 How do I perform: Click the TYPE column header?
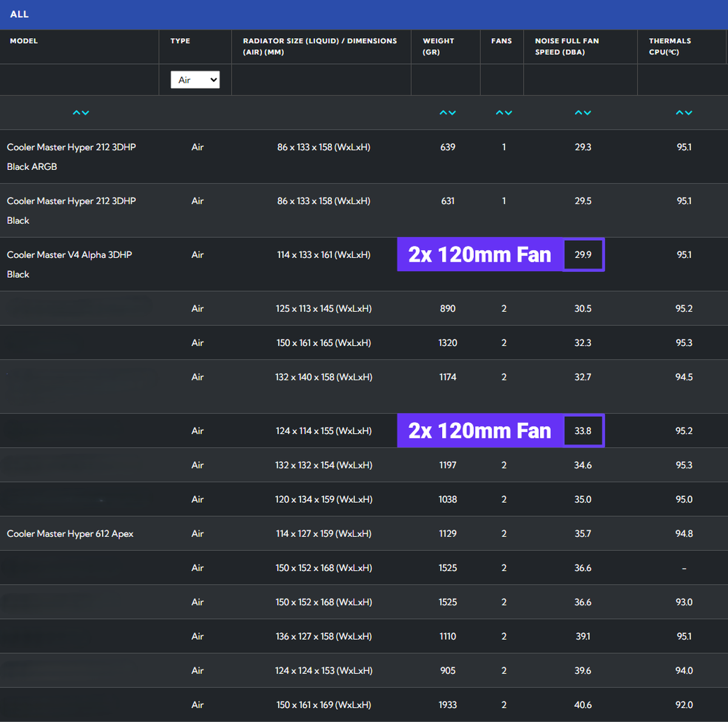[x=180, y=41]
